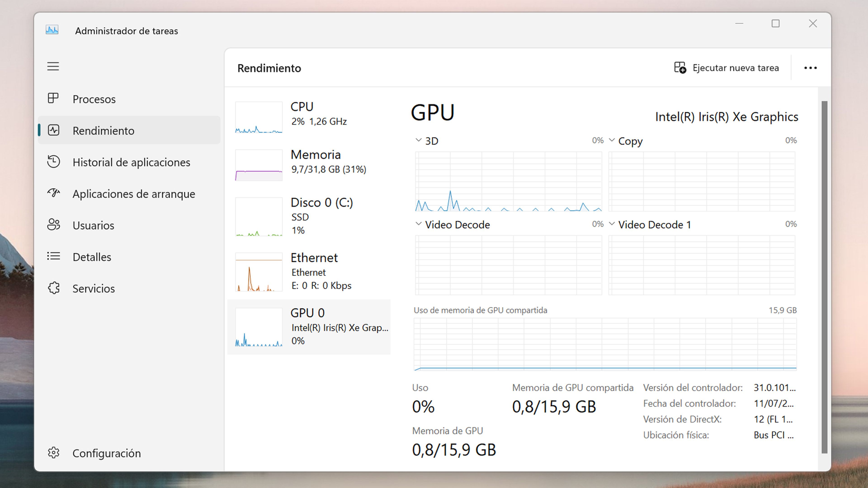Click the 3D engine usage graph
868x488 pixels.
(x=508, y=181)
